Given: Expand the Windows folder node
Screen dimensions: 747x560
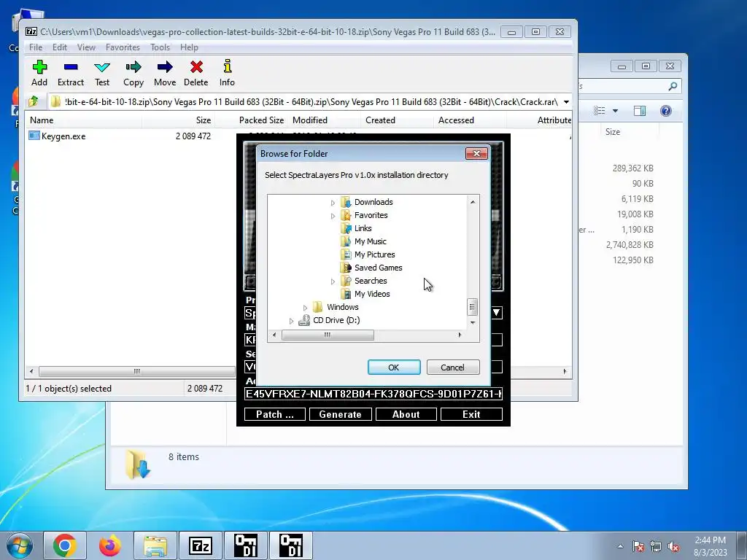Looking at the screenshot, I should [306, 308].
